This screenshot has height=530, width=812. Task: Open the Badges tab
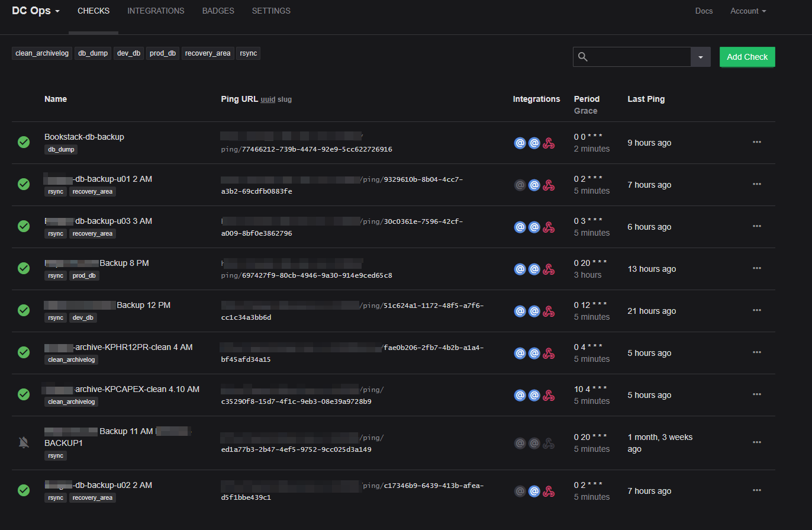[x=218, y=11]
